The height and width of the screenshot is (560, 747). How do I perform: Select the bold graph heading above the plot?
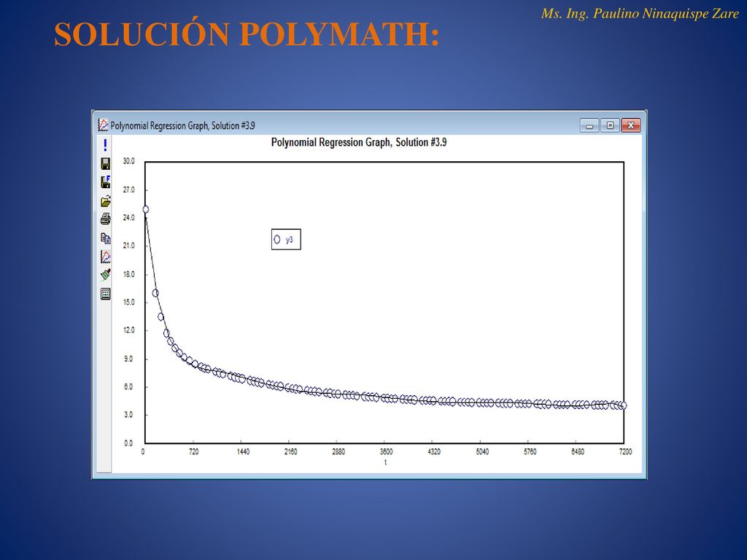click(x=359, y=142)
